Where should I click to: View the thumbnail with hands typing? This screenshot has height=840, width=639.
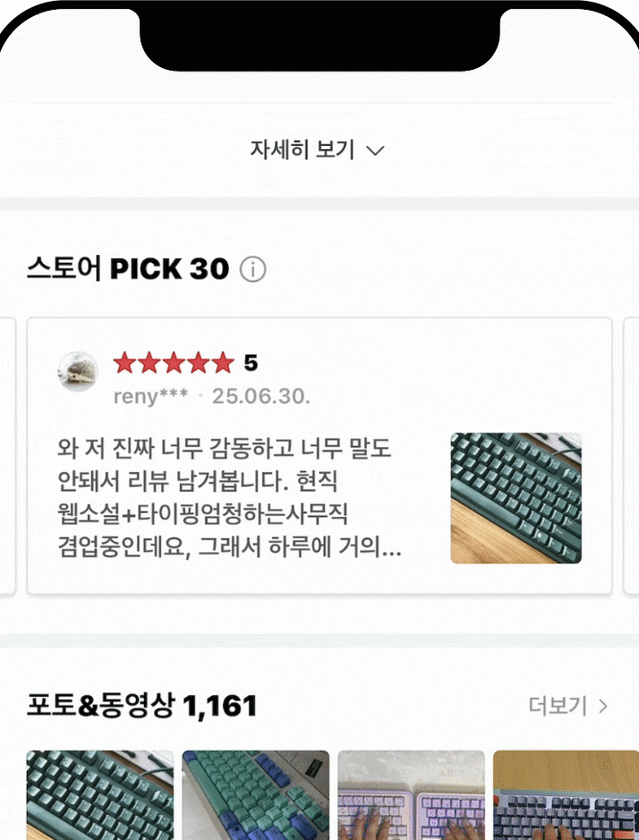pos(412,794)
